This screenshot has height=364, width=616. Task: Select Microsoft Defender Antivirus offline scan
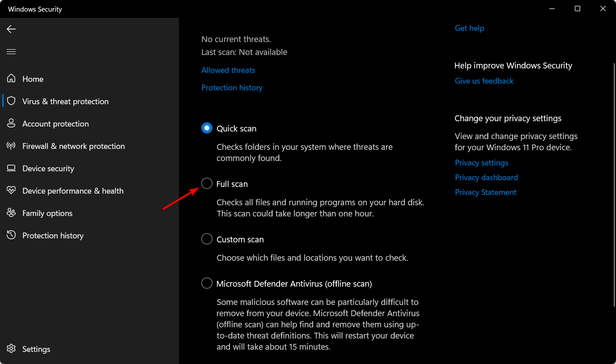pos(207,283)
